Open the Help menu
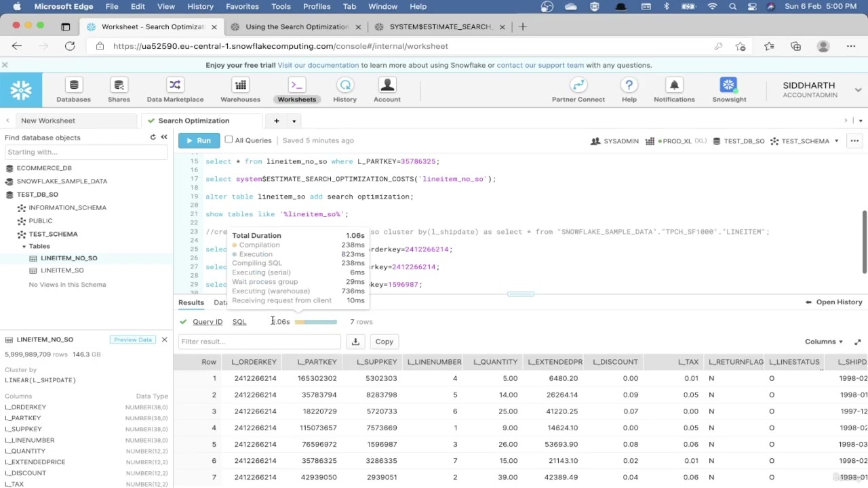This screenshot has width=868, height=488. [629, 90]
